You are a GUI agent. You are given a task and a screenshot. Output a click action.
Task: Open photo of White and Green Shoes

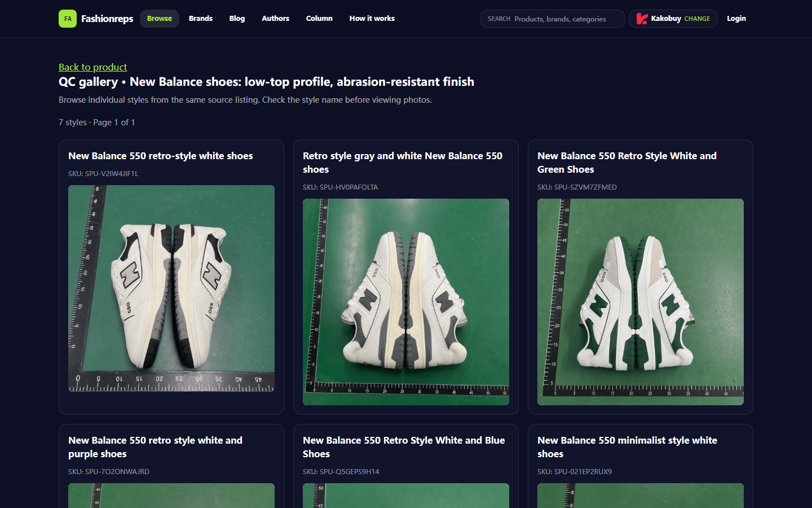tap(641, 302)
